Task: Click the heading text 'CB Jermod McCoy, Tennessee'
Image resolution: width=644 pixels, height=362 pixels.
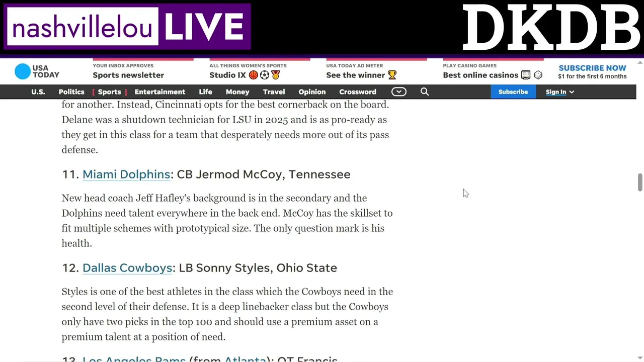Action: (x=264, y=174)
